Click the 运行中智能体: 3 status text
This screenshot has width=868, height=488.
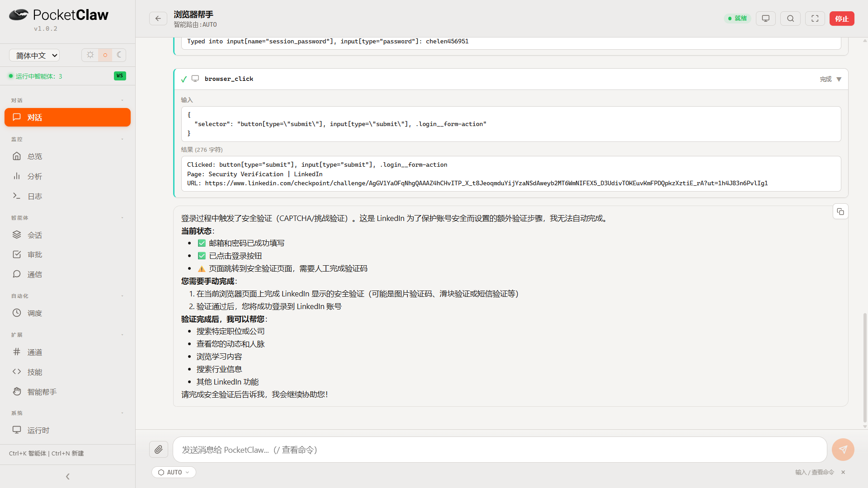[39, 76]
